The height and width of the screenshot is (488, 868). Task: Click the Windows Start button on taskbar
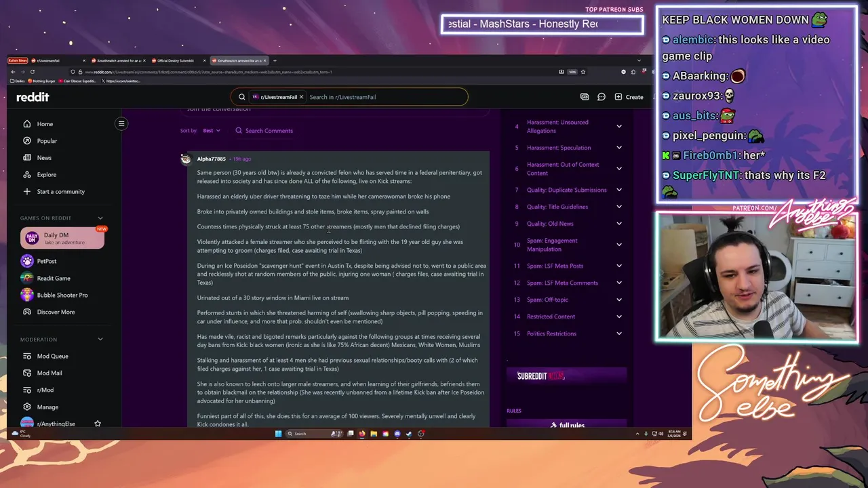pos(278,434)
